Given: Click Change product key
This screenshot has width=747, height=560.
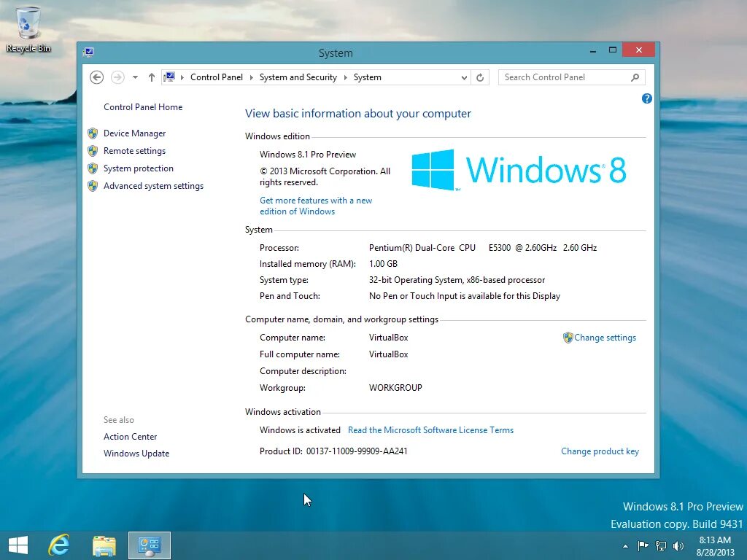Looking at the screenshot, I should point(600,451).
